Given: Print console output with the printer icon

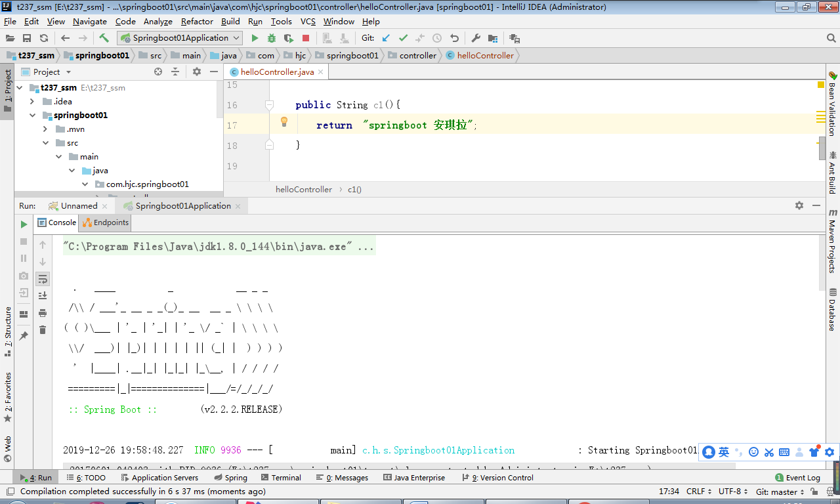Looking at the screenshot, I should 43,313.
